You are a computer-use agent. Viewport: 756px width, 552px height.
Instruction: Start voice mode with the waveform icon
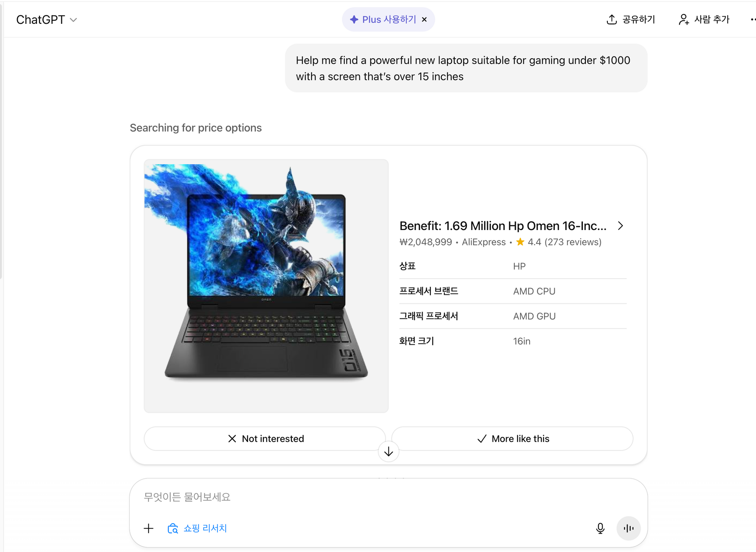628,528
